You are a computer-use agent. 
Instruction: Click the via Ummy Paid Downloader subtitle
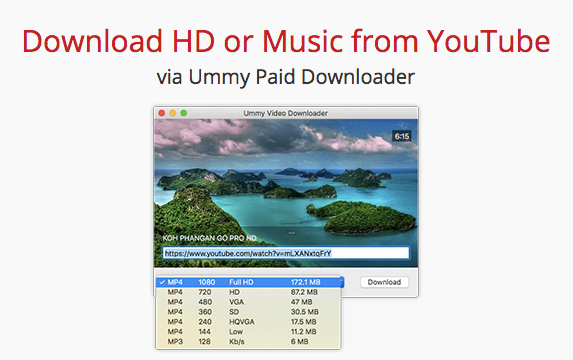286,77
